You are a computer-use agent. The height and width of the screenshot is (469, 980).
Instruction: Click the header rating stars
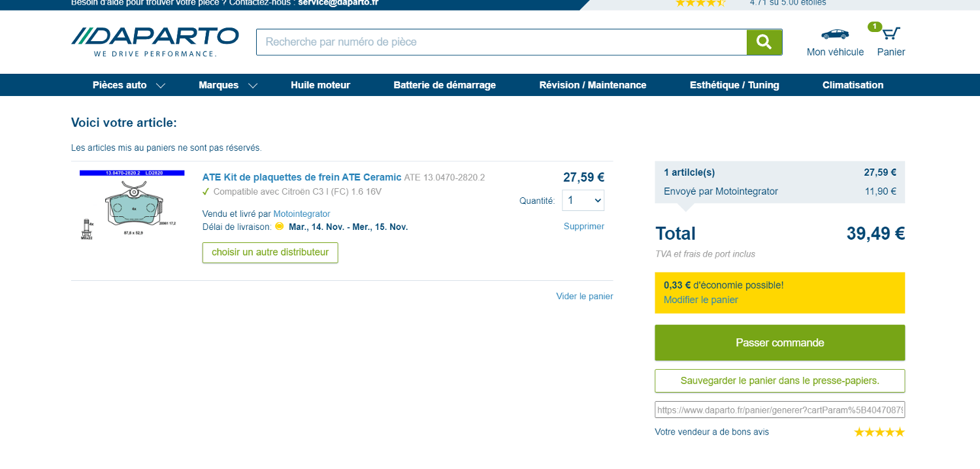700,3
